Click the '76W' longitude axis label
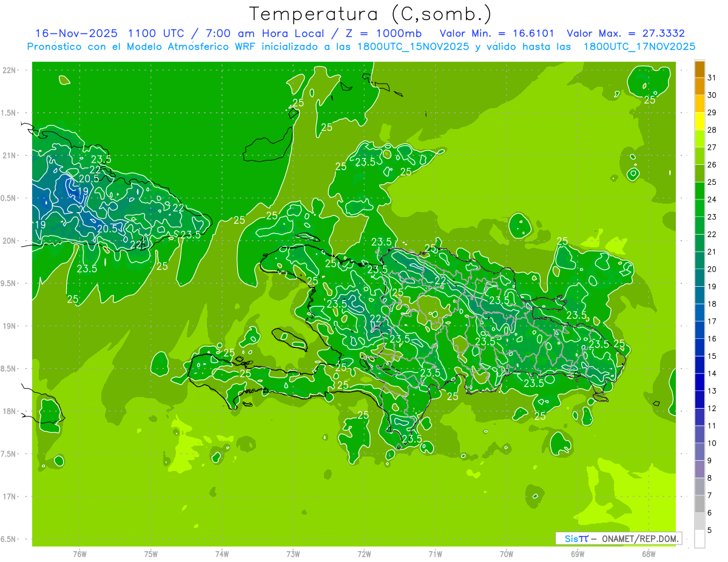 (x=79, y=554)
